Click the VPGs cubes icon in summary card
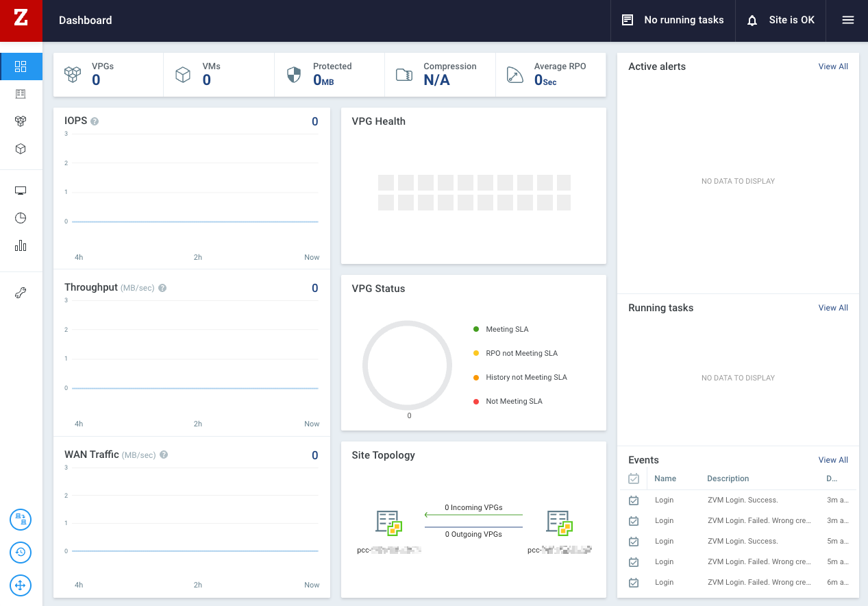The height and width of the screenshot is (606, 868). (73, 75)
